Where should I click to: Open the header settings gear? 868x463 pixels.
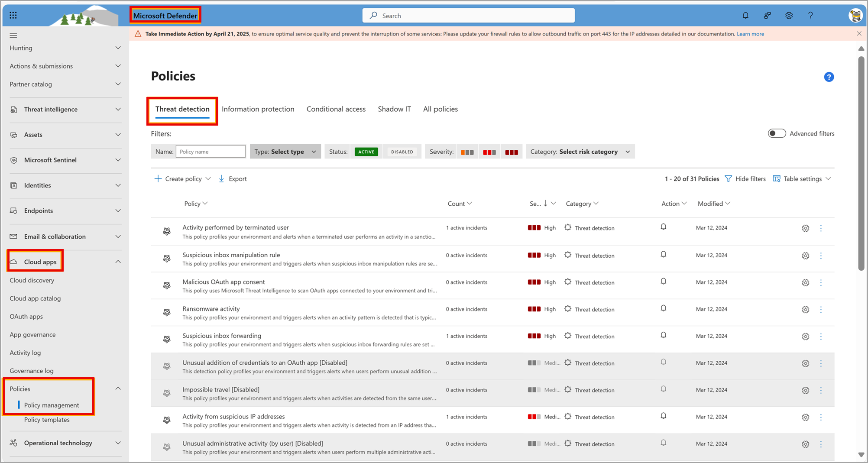tap(789, 16)
